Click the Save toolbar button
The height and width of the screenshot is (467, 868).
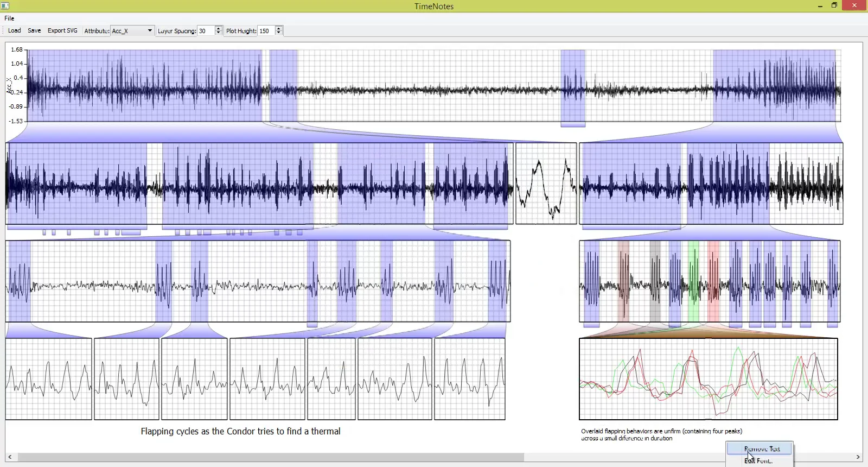(x=34, y=30)
